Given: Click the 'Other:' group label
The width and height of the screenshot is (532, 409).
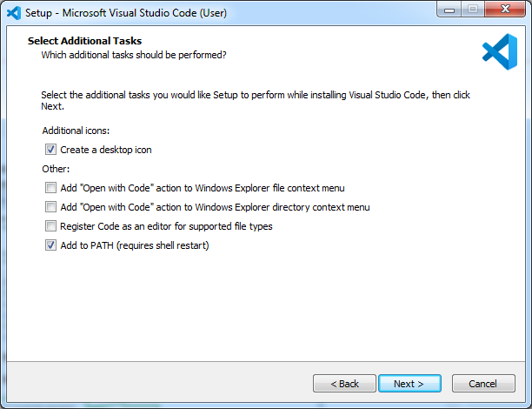Looking at the screenshot, I should (x=56, y=169).
